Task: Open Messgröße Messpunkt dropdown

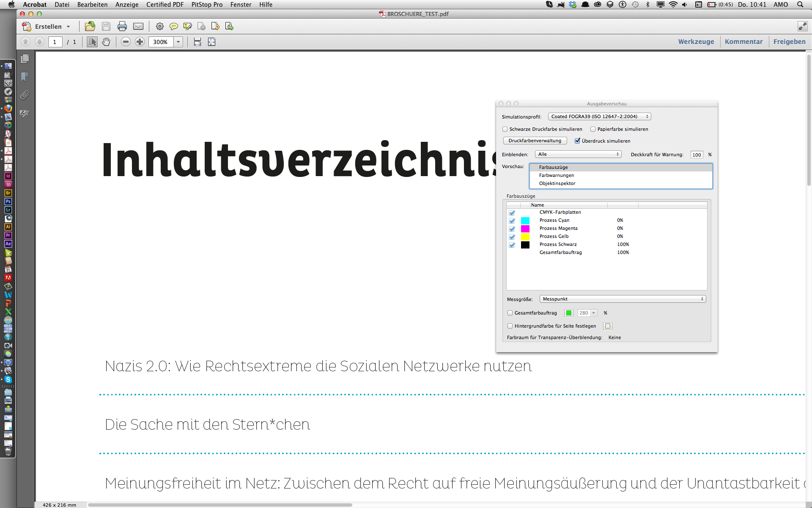Action: 623,299
